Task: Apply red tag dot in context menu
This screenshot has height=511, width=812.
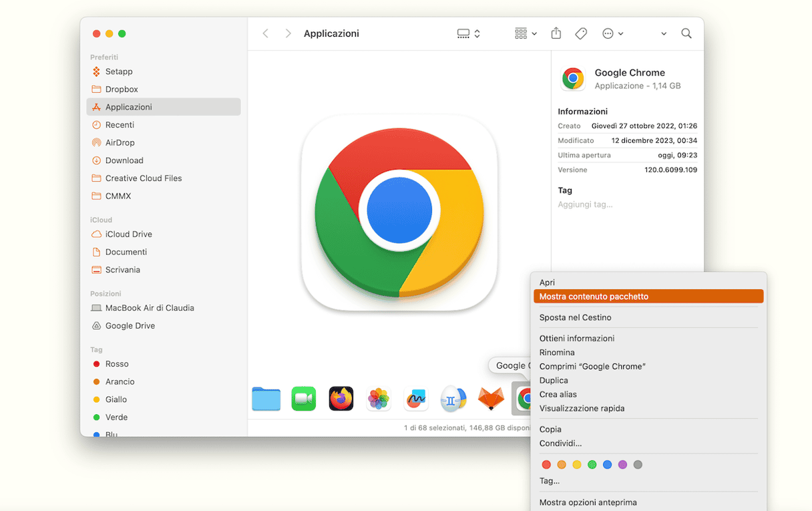Action: 546,465
